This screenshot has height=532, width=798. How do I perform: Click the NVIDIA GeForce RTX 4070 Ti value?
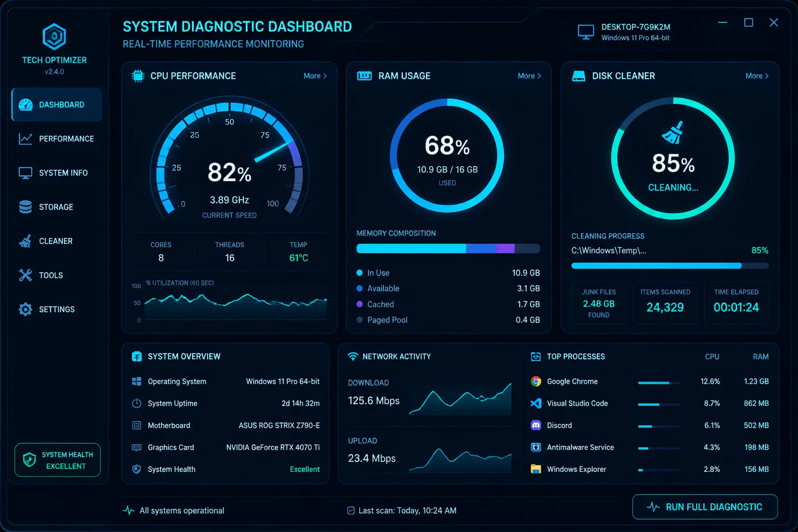(273, 447)
